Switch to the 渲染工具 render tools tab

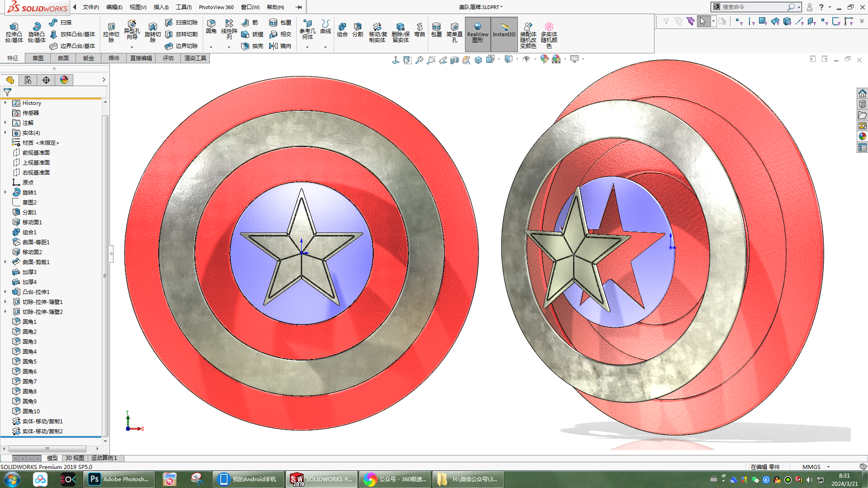[195, 58]
